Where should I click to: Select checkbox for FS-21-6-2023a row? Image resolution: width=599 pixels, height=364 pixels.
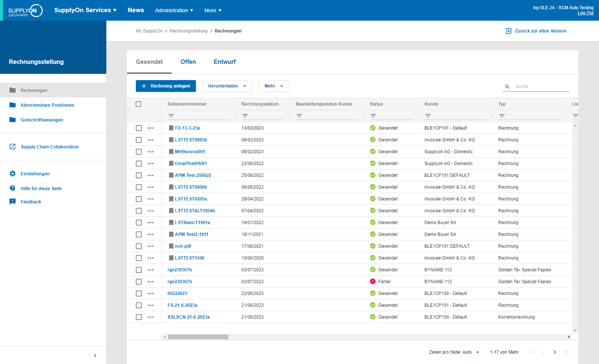(x=139, y=305)
